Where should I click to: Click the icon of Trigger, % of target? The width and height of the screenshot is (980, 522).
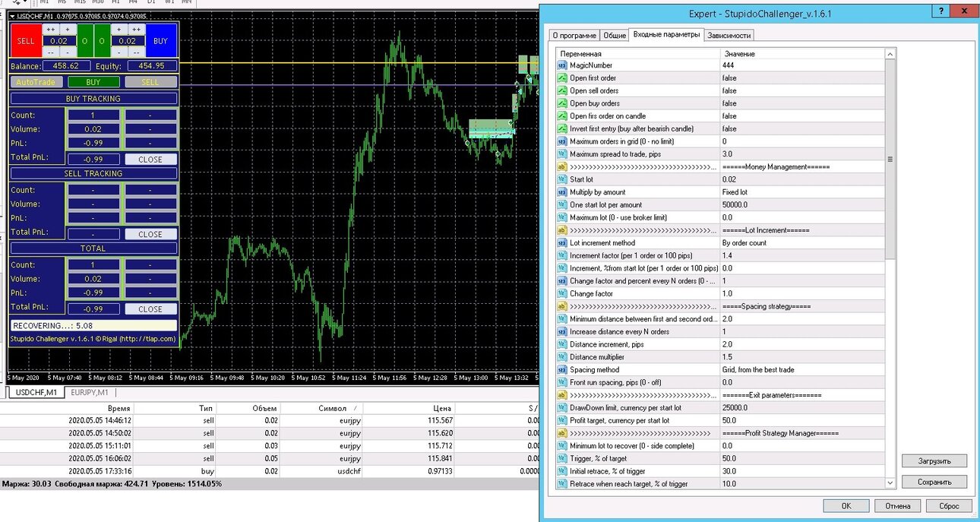pos(562,458)
